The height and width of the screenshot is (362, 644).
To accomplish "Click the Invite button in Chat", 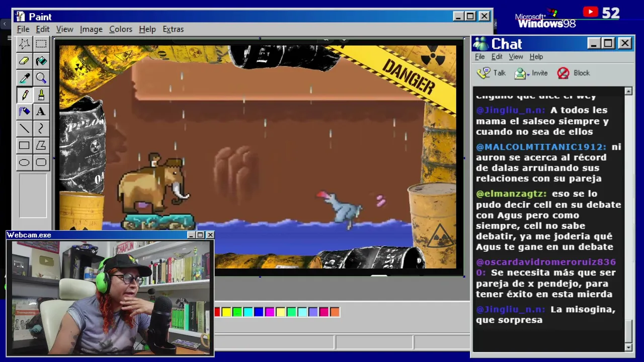I will pyautogui.click(x=531, y=73).
